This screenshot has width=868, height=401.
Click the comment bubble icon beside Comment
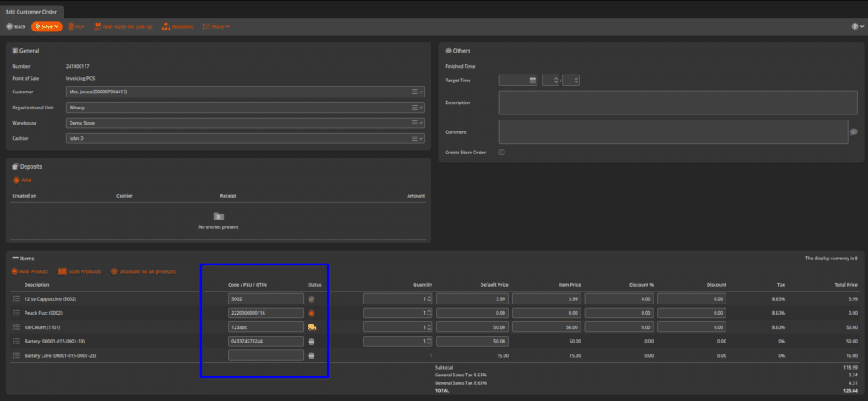coord(854,131)
